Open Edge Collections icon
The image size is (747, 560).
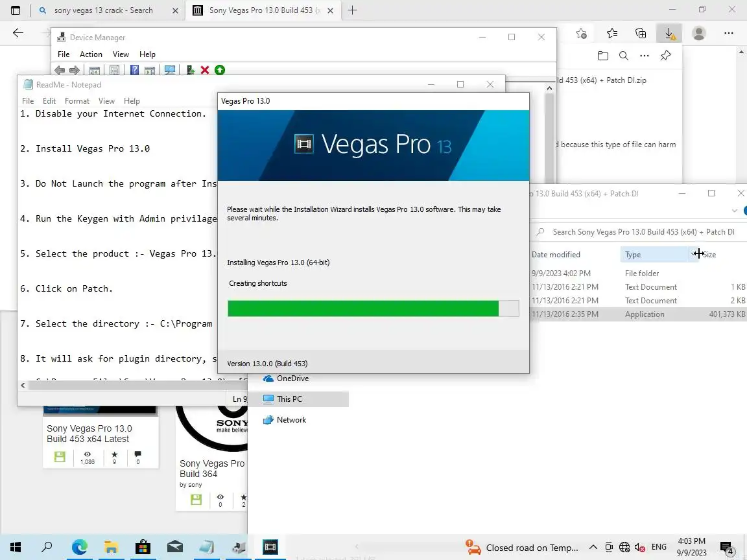coord(641,33)
